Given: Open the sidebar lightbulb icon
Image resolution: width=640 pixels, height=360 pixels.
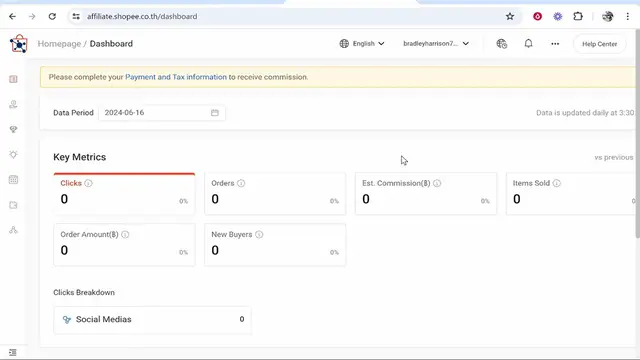Looking at the screenshot, I should tap(13, 155).
